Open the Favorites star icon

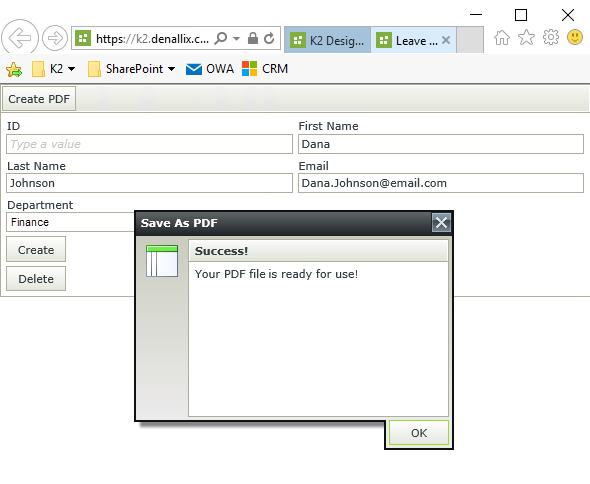click(x=526, y=38)
